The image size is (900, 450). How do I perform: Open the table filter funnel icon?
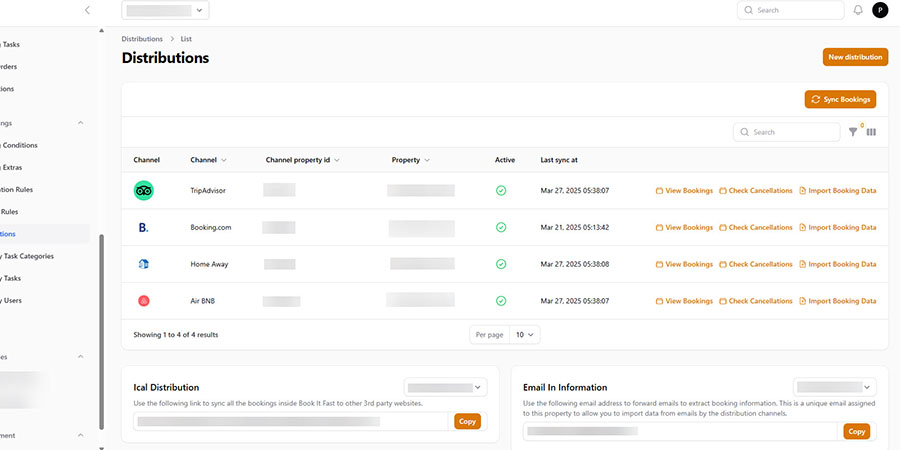pyautogui.click(x=853, y=132)
